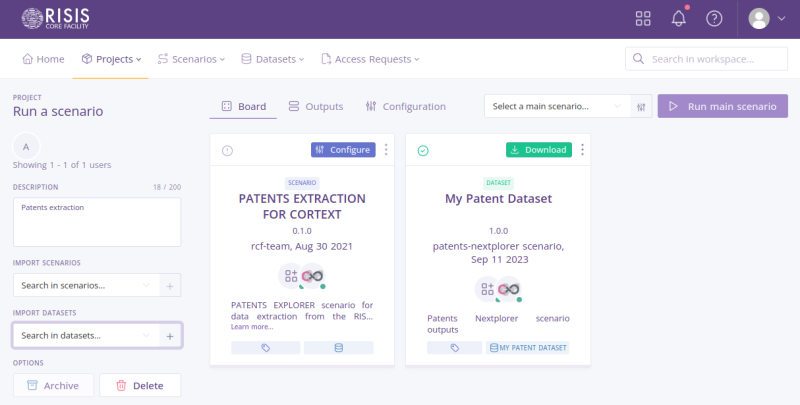Open the notifications bell

click(679, 18)
